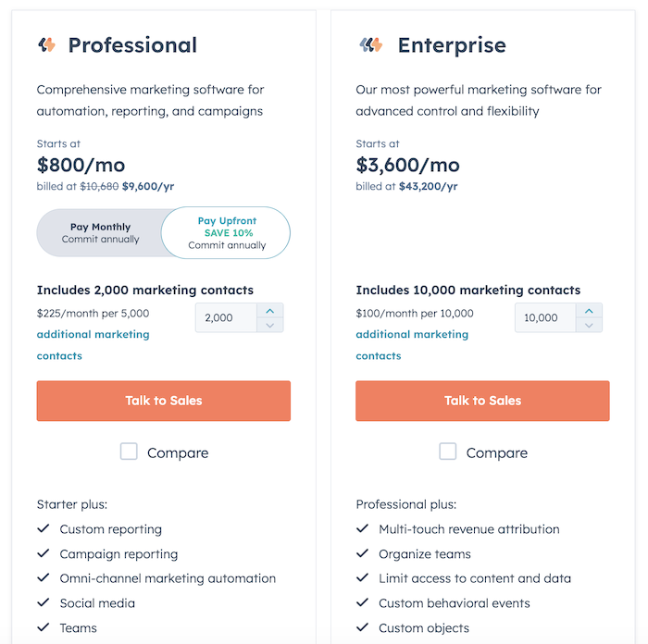Click checkmark beside Multi-touch revenue attribution
The image size is (648, 644).
362,529
